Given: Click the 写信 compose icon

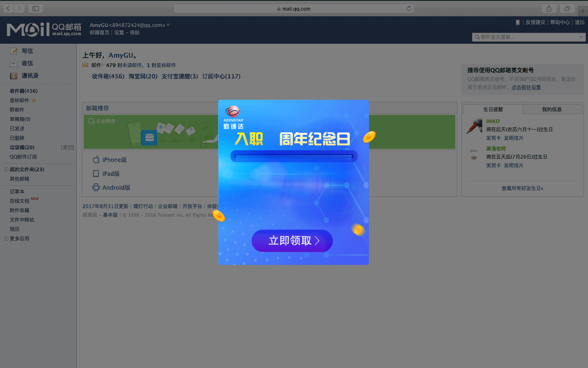Looking at the screenshot, I should 13,51.
